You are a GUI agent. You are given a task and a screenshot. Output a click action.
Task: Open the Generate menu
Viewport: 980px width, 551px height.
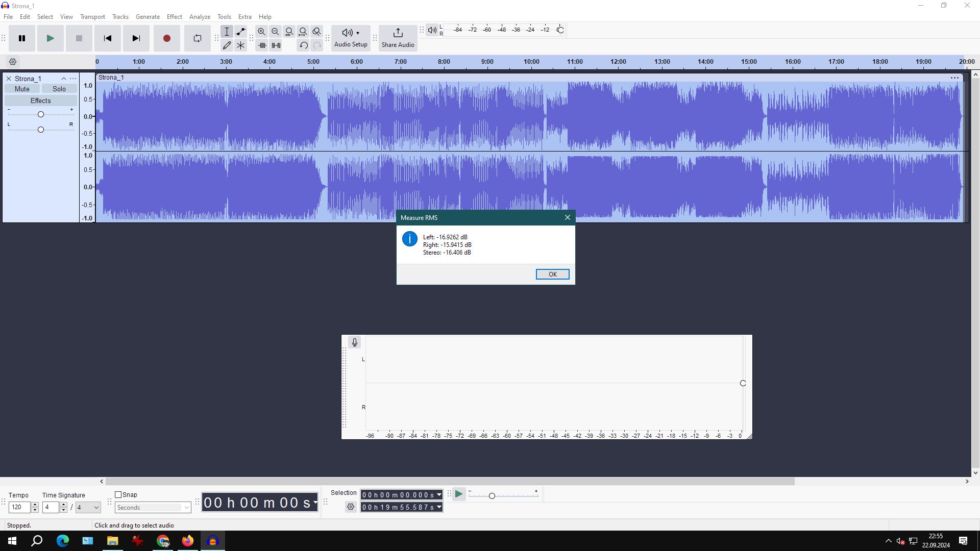[148, 17]
